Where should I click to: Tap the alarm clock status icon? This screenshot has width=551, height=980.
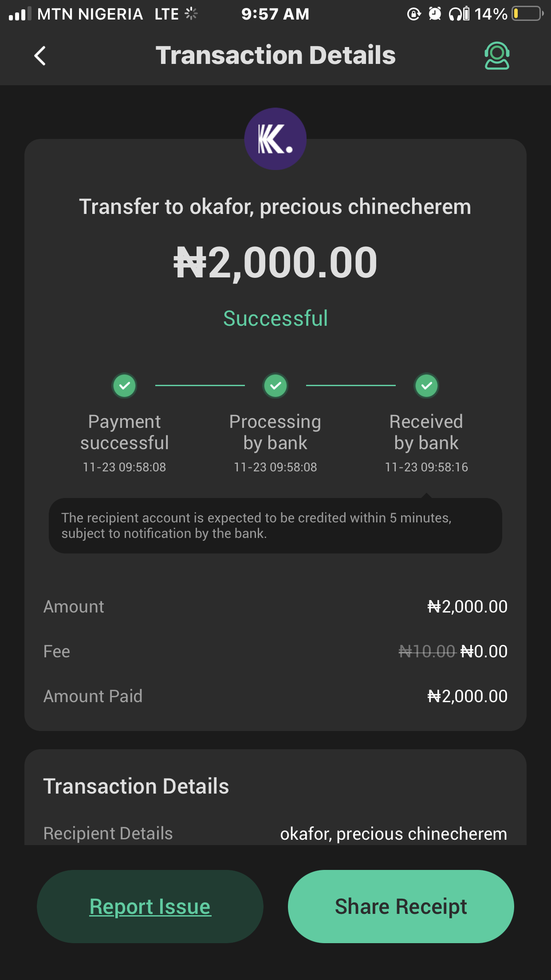pyautogui.click(x=435, y=14)
